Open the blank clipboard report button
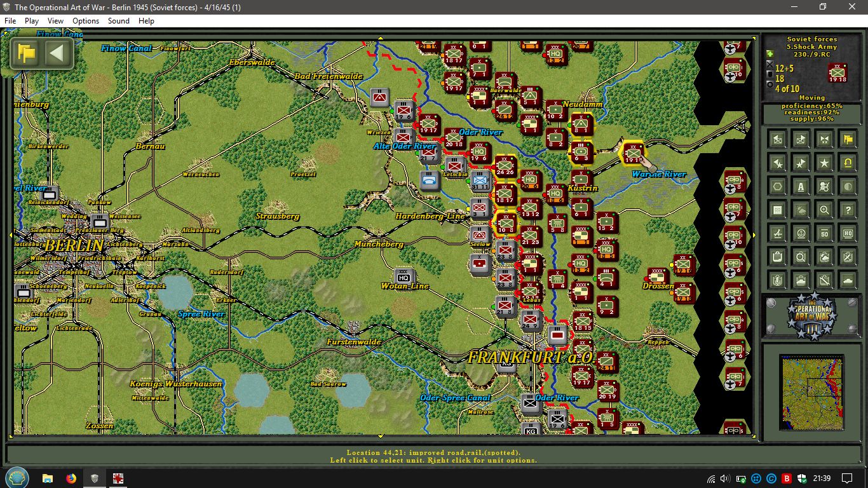The height and width of the screenshot is (488, 868). coord(778,257)
